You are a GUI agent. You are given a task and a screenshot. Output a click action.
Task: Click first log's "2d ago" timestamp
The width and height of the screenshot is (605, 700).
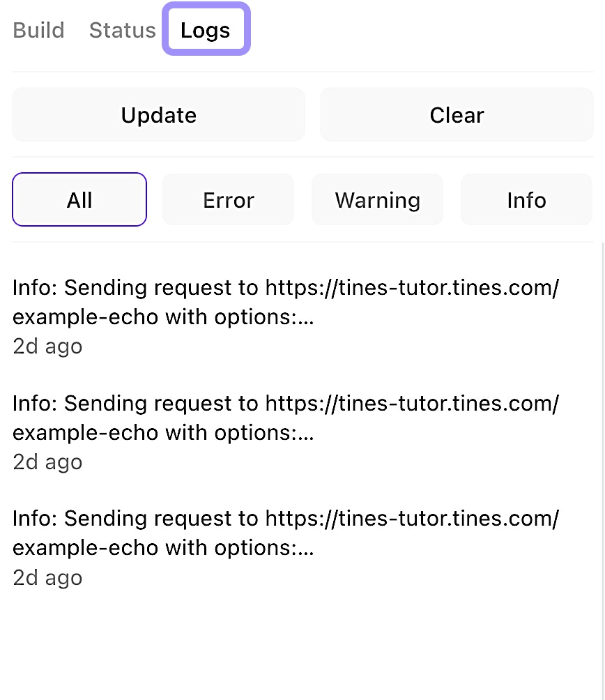pyautogui.click(x=47, y=347)
